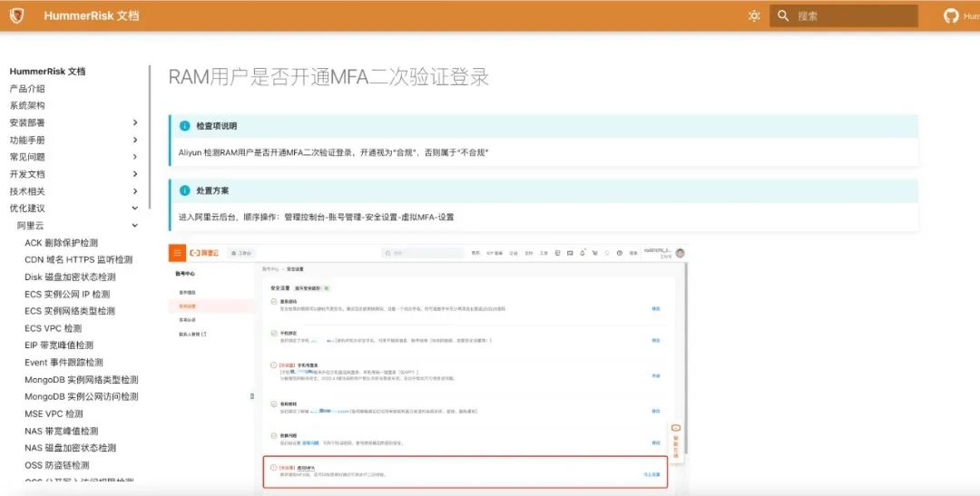Open the 系统架构 page
Image resolution: width=980 pixels, height=496 pixels.
27,105
